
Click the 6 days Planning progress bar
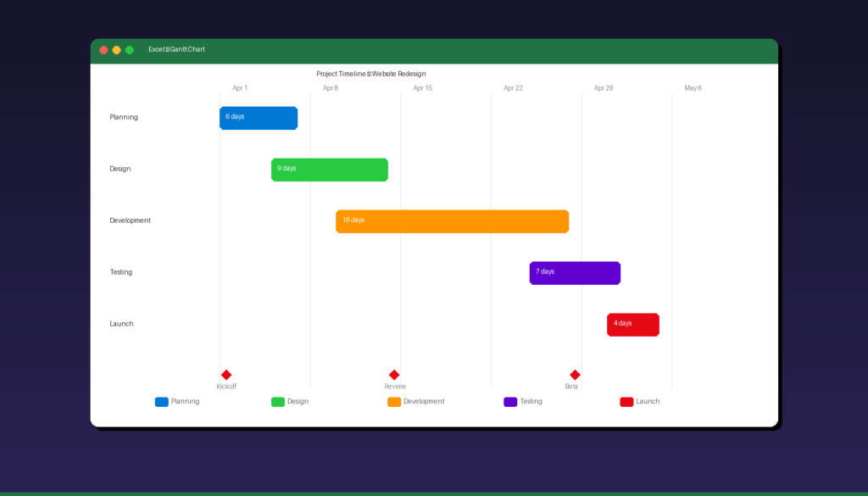[258, 118]
